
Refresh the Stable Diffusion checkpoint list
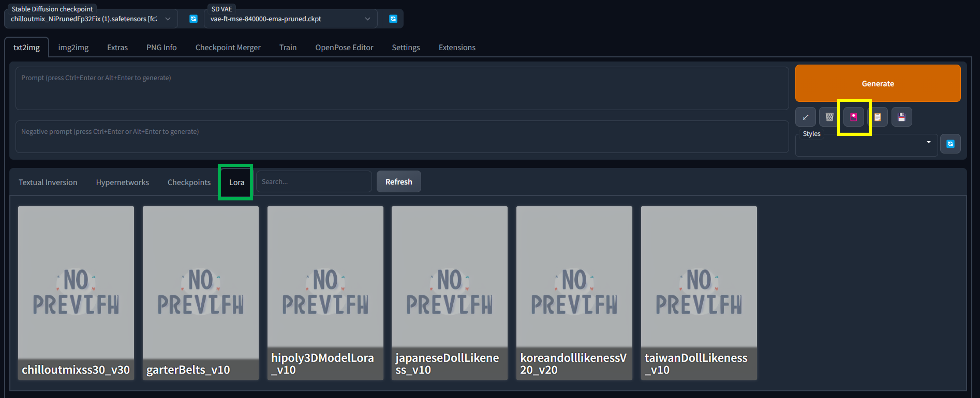pyautogui.click(x=193, y=19)
